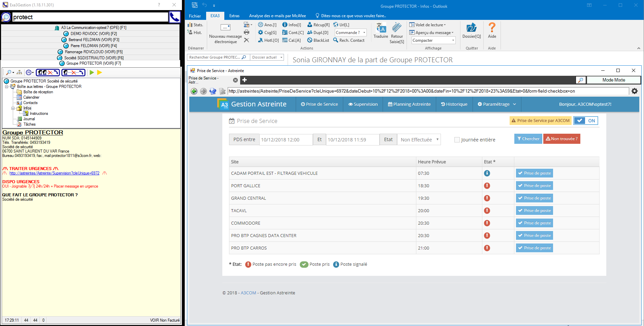
Task: Create a Nouveau message électronique
Action: click(225, 34)
